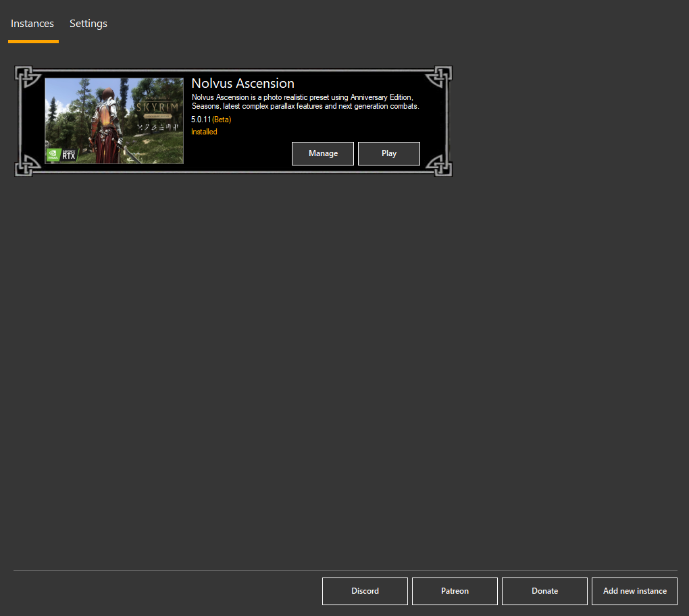Switch to the Instances tab

(32, 24)
